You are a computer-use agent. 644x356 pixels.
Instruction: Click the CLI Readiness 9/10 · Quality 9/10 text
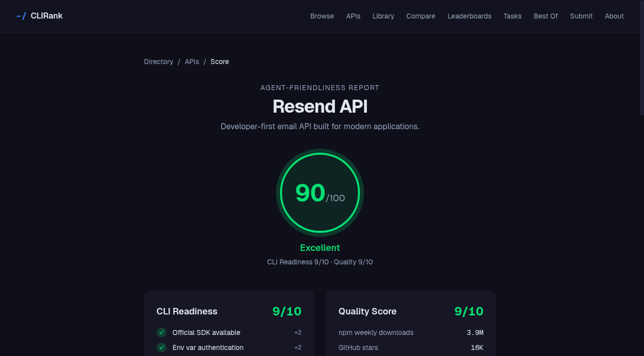coord(320,262)
